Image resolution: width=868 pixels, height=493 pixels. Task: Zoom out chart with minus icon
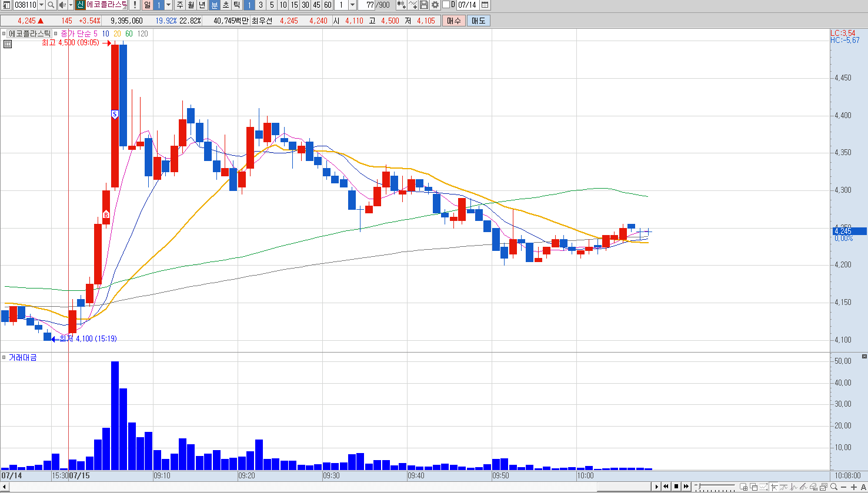(x=843, y=487)
